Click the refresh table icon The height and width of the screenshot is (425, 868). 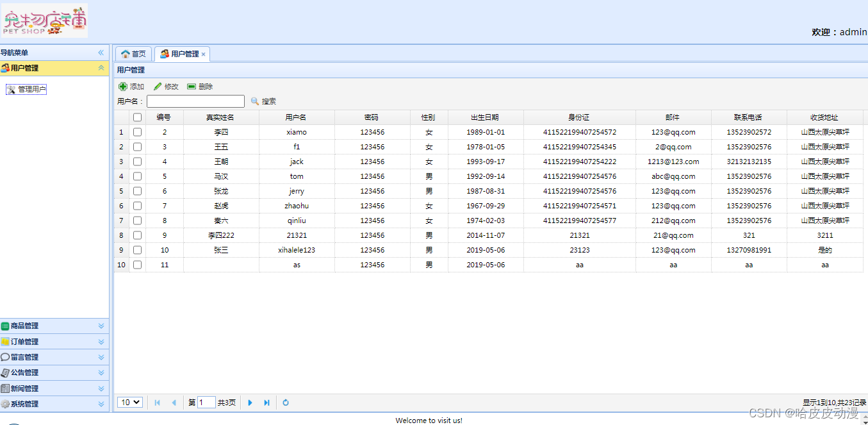click(x=286, y=403)
